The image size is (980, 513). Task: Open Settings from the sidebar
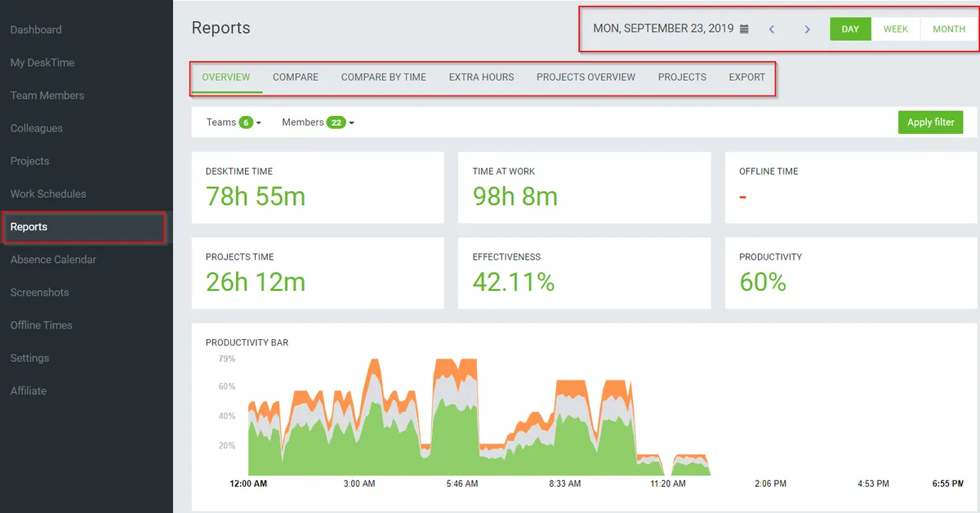(x=29, y=358)
